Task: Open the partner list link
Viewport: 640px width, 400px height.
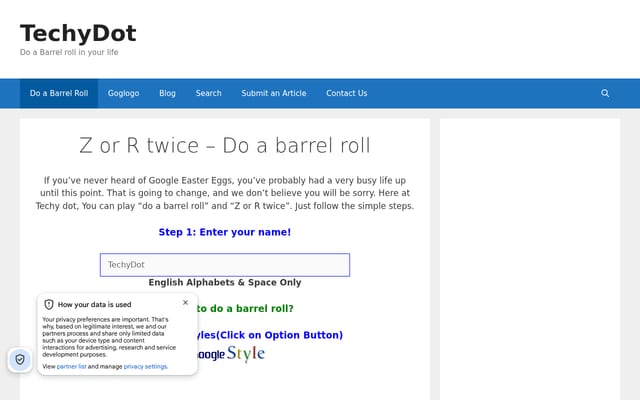Action: 71,367
